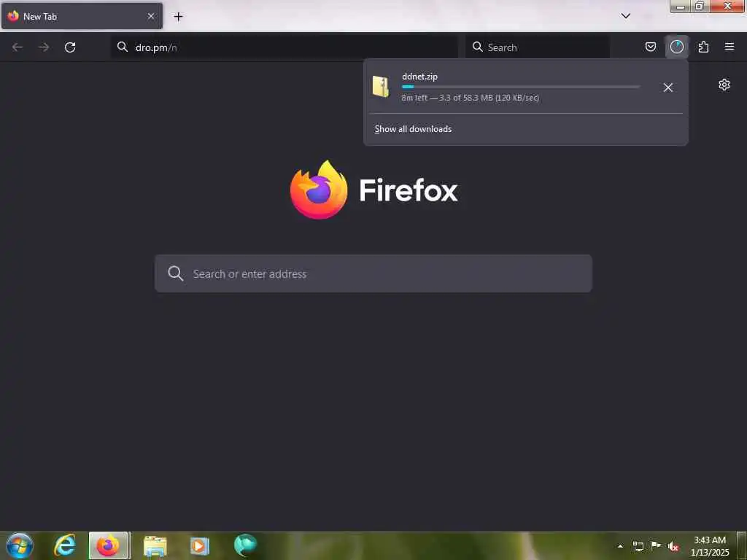747x560 pixels.
Task: Close the New Tab tab
Action: [151, 16]
